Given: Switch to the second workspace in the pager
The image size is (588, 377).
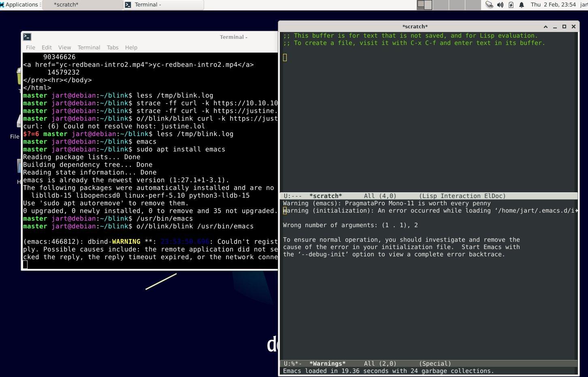Looking at the screenshot, I should pyautogui.click(x=441, y=5).
